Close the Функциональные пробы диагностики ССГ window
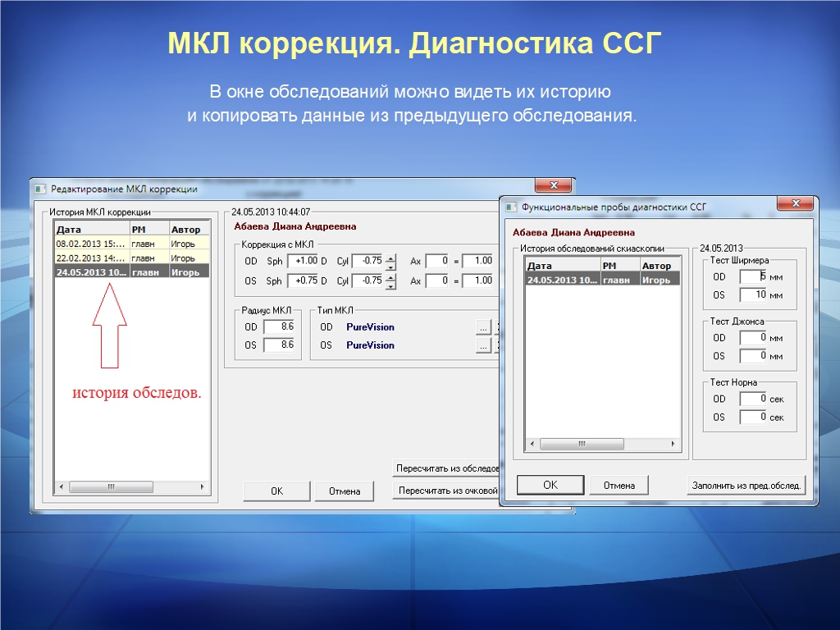 (794, 204)
